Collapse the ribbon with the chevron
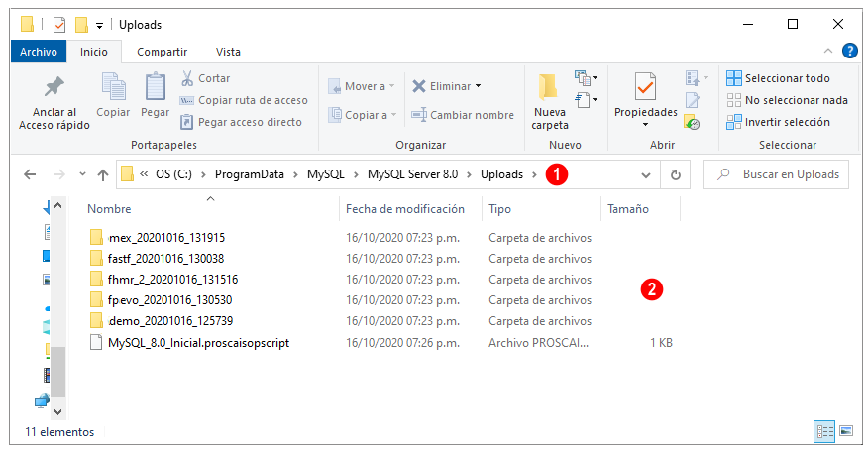Image resolution: width=868 pixels, height=454 pixels. pos(828,51)
